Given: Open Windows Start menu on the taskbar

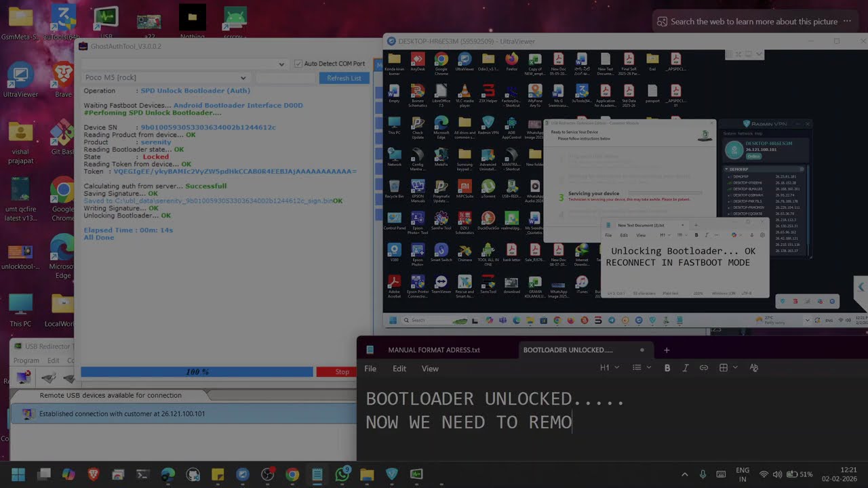Looking at the screenshot, I should tap(18, 474).
